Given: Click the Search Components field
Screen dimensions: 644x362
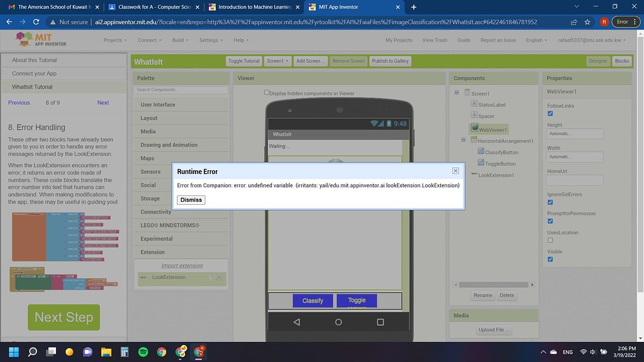Looking at the screenshot, I should click(x=181, y=89).
